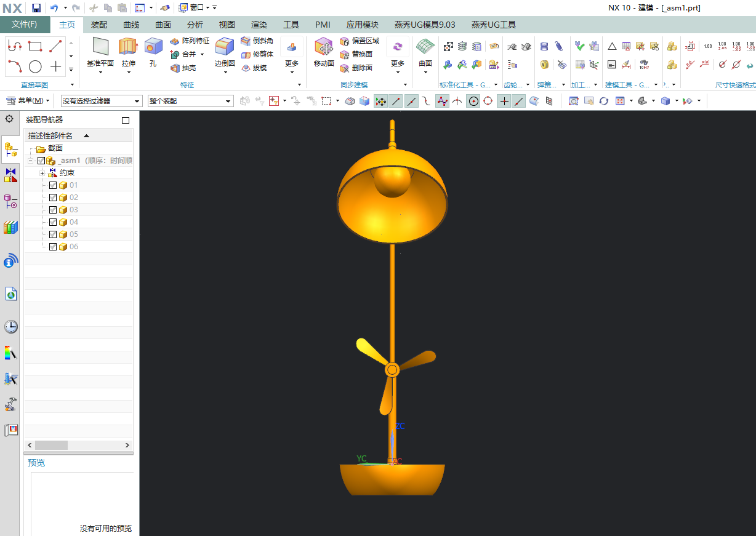Select the Profile sketch curve tool
Screen dimensions: 756x536
14,46
